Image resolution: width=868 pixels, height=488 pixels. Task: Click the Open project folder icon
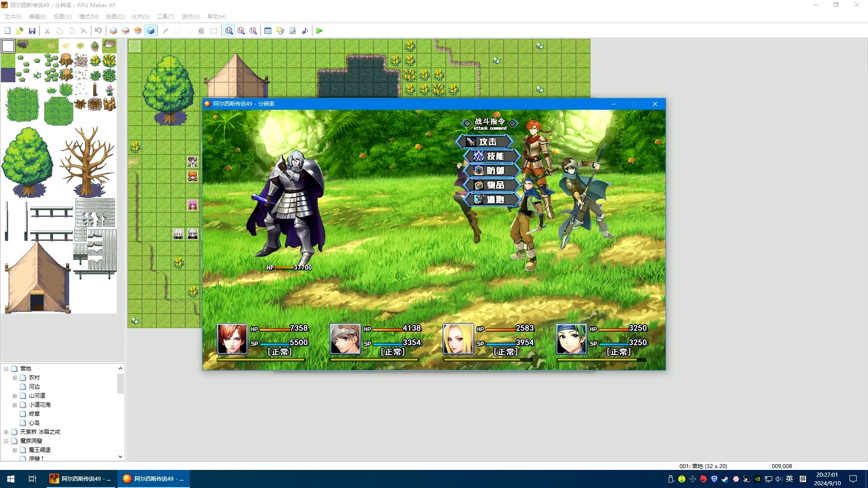click(x=20, y=31)
